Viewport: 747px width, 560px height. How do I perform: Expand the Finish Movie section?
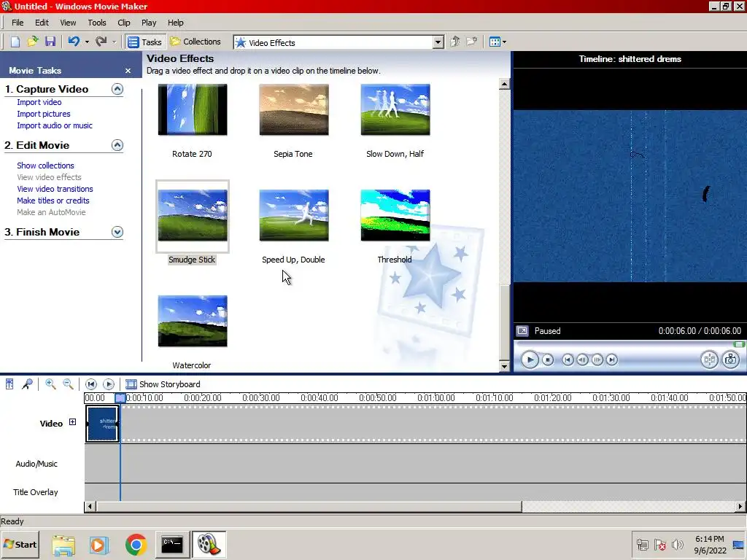pos(117,232)
